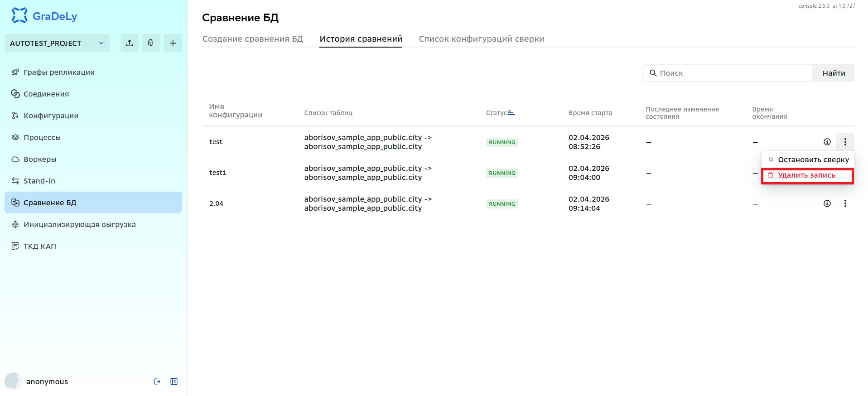This screenshot has width=868, height=396.
Task: Click RUNNING badge in 2.04 row
Action: (502, 204)
